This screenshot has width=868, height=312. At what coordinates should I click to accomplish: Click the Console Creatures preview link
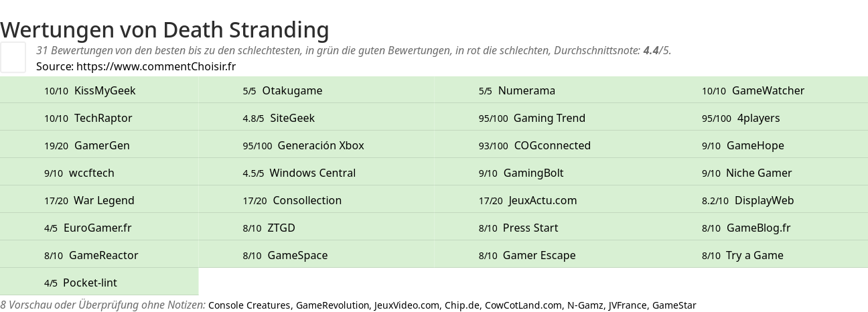point(249,305)
